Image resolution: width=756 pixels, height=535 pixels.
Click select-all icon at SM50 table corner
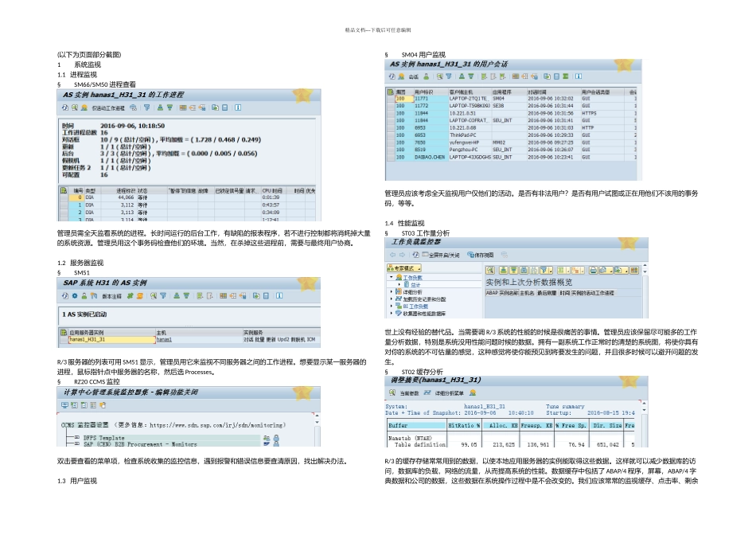point(64,190)
